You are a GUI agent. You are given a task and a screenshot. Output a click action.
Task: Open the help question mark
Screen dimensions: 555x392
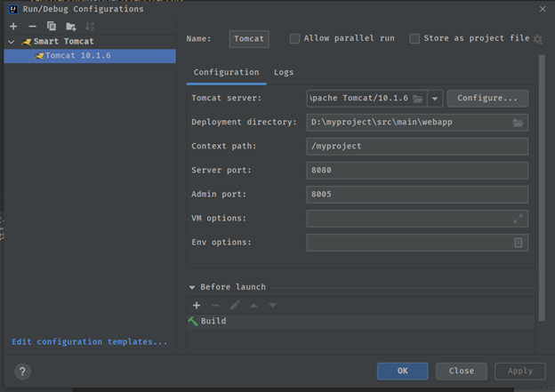[22, 372]
